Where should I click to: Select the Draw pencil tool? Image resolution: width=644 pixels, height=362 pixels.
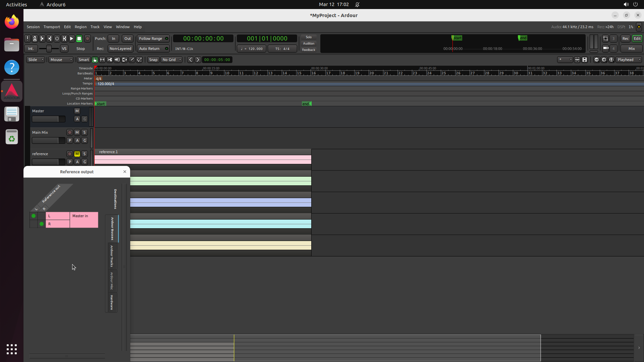click(x=132, y=60)
